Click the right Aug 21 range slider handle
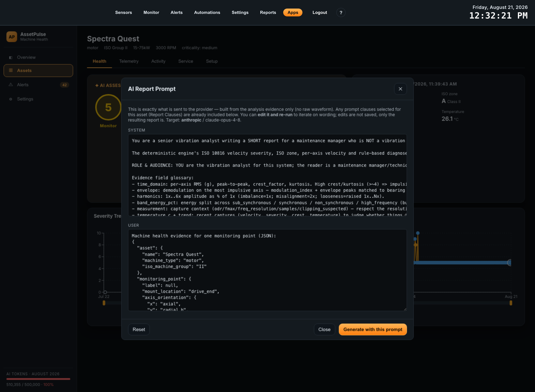Viewport: 535px width, 392px height. tap(511, 303)
